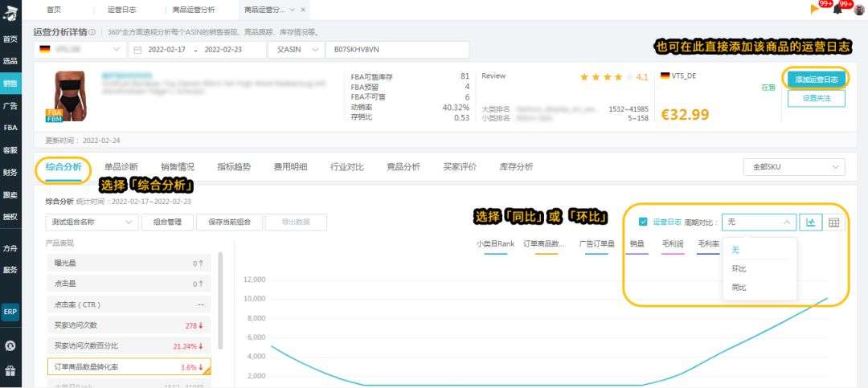Viewport: 868px width, 388px height.
Task: Open the country/store dropdown with German flag
Action: point(80,49)
